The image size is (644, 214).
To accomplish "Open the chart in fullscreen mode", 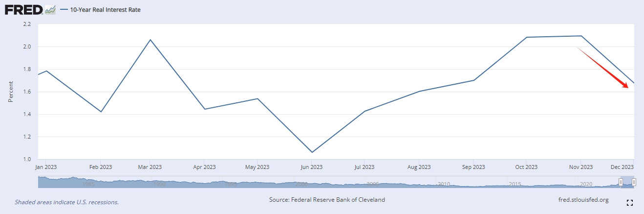I will (630, 203).
